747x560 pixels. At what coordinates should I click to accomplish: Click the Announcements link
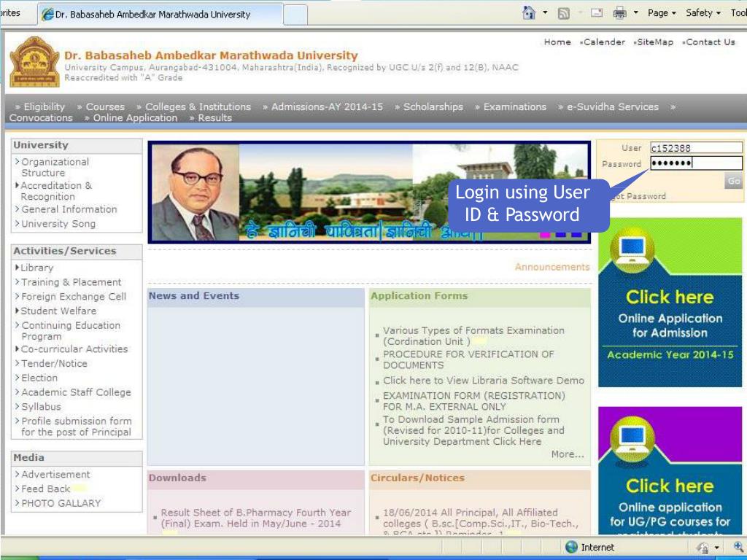[x=552, y=267]
